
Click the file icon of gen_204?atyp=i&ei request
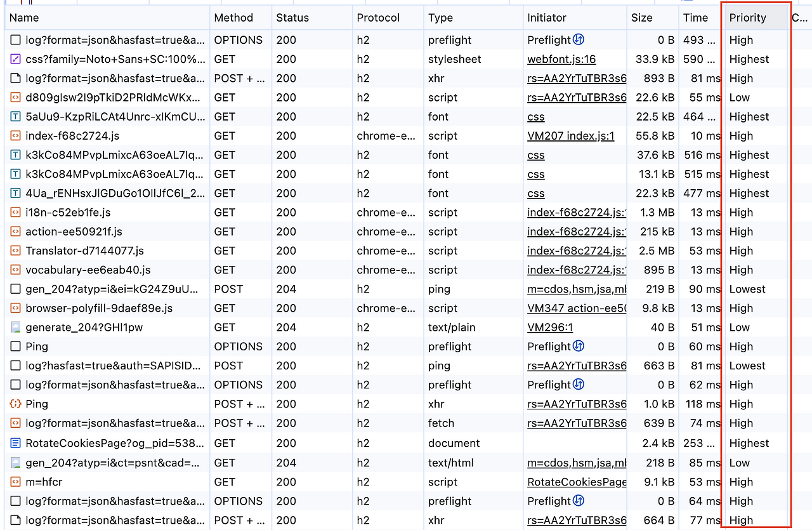click(15, 289)
